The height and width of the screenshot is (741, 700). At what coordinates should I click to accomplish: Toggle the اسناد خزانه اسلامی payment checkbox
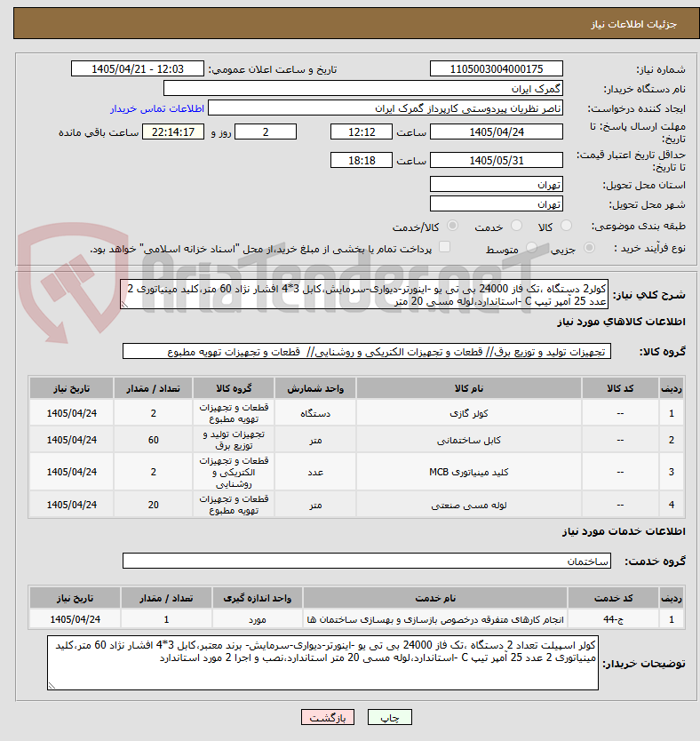(x=444, y=247)
